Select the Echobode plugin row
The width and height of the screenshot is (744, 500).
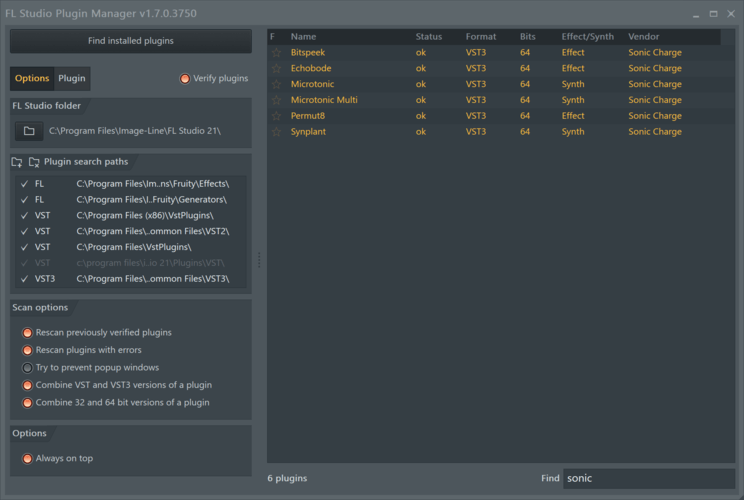501,68
